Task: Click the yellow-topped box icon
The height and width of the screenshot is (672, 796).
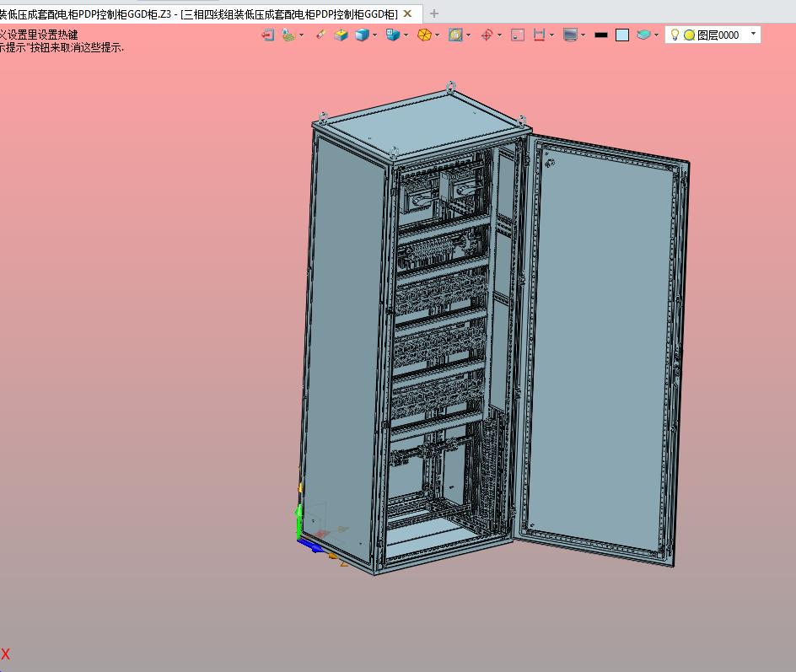Action: pos(341,35)
